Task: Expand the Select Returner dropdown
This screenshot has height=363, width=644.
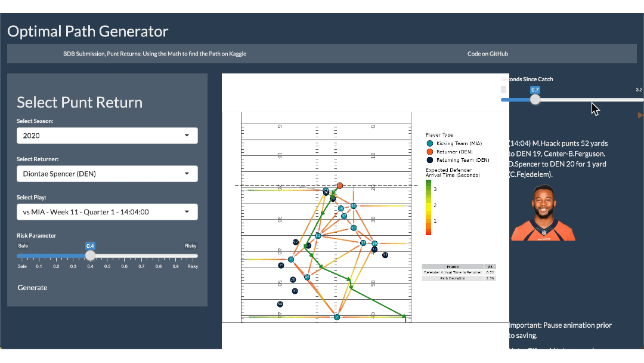Action: 107,174
